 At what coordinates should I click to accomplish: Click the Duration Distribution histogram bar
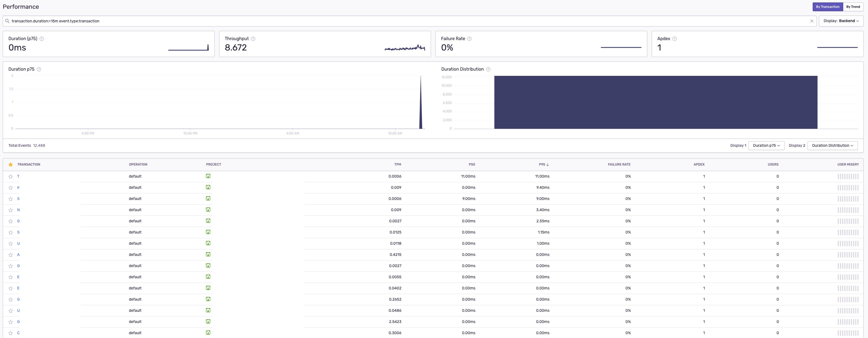click(656, 102)
